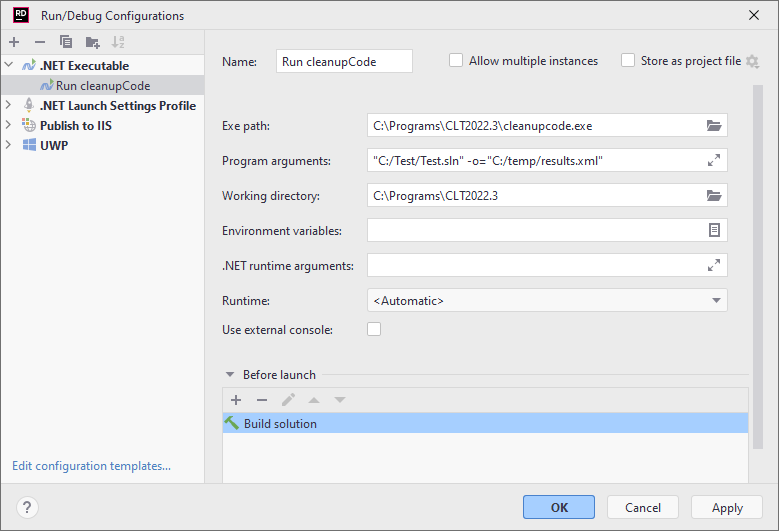Image resolution: width=779 pixels, height=531 pixels.
Task: Open Edit configuration templates link
Action: tap(91, 466)
